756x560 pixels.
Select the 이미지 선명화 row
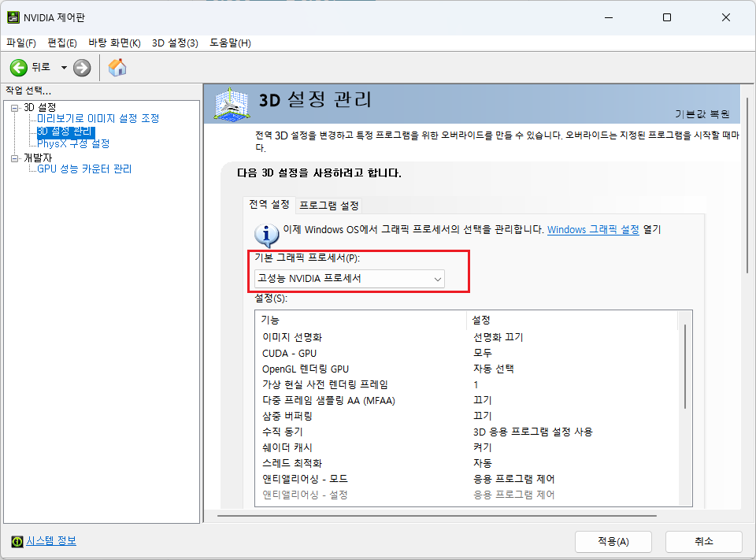[467, 337]
